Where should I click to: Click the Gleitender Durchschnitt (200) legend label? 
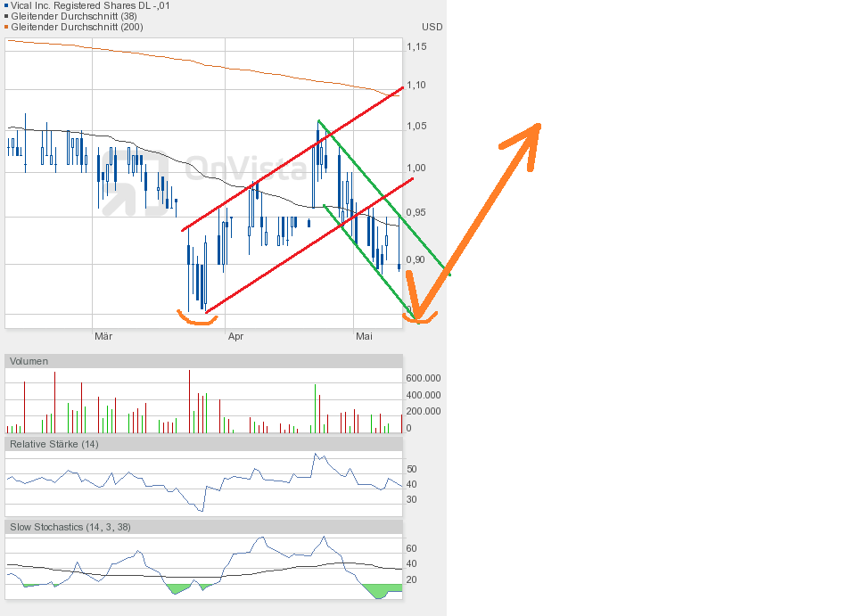click(x=77, y=27)
